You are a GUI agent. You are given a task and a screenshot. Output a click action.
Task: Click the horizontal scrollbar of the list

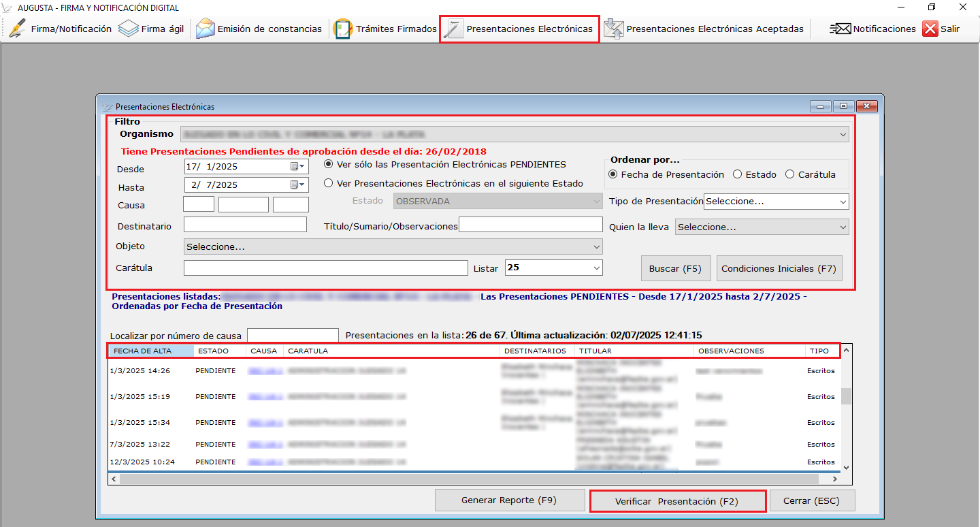pos(476,479)
